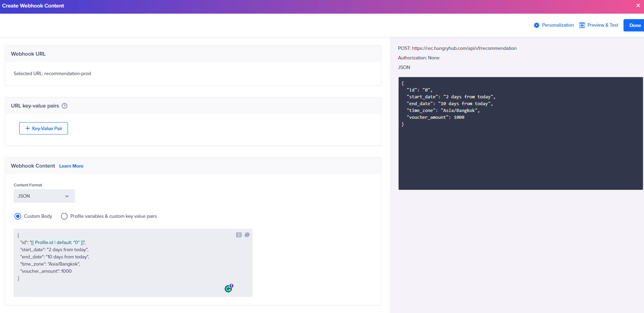644x313 pixels.
Task: Click the @ symbol icon in body editor
Action: tap(247, 235)
